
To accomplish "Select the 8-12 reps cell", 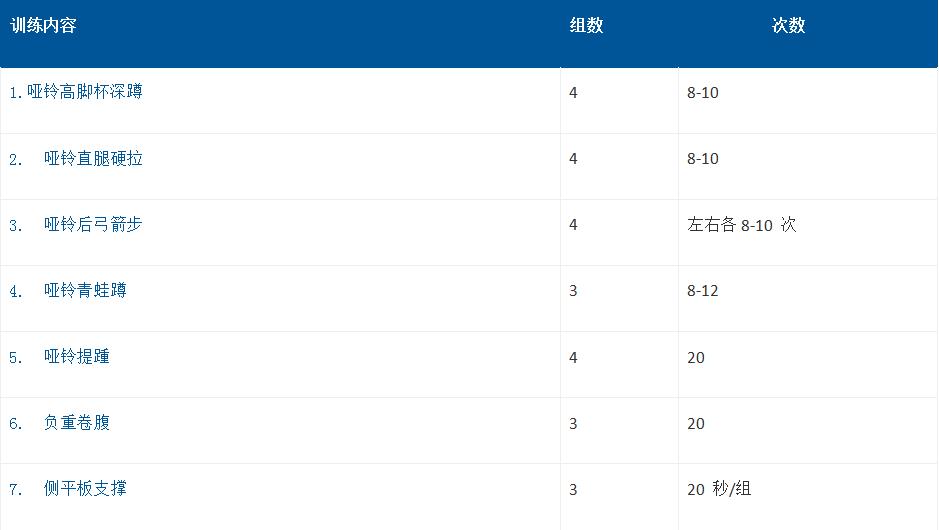I will (703, 291).
